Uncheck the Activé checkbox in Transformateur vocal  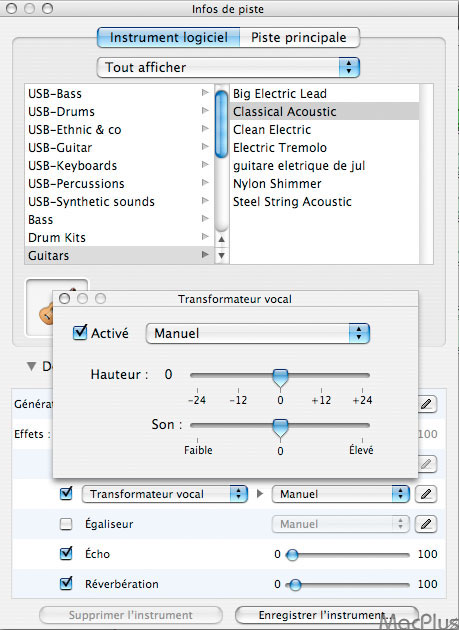coord(80,332)
